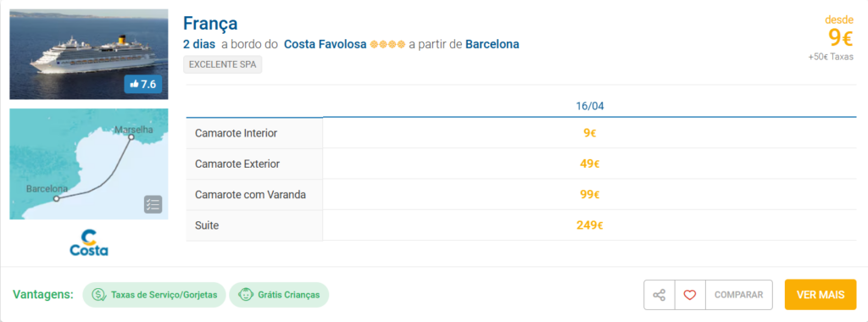Screen dimensions: 868x322
Task: Choose the 99€ Camarote com Varanda price
Action: [590, 195]
